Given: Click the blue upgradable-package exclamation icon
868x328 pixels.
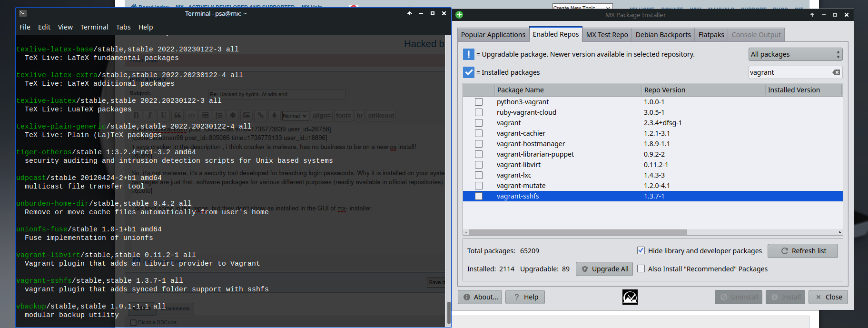Looking at the screenshot, I should 469,54.
